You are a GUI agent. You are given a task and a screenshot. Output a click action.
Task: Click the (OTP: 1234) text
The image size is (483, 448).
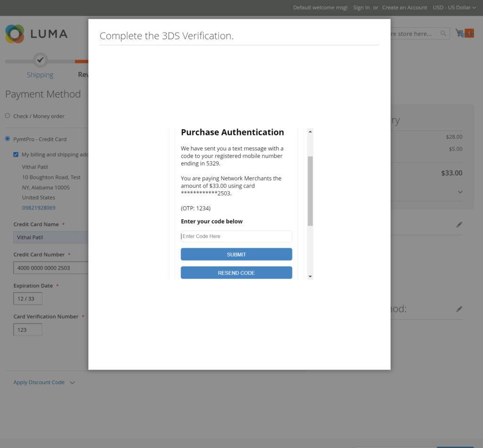pyautogui.click(x=196, y=209)
